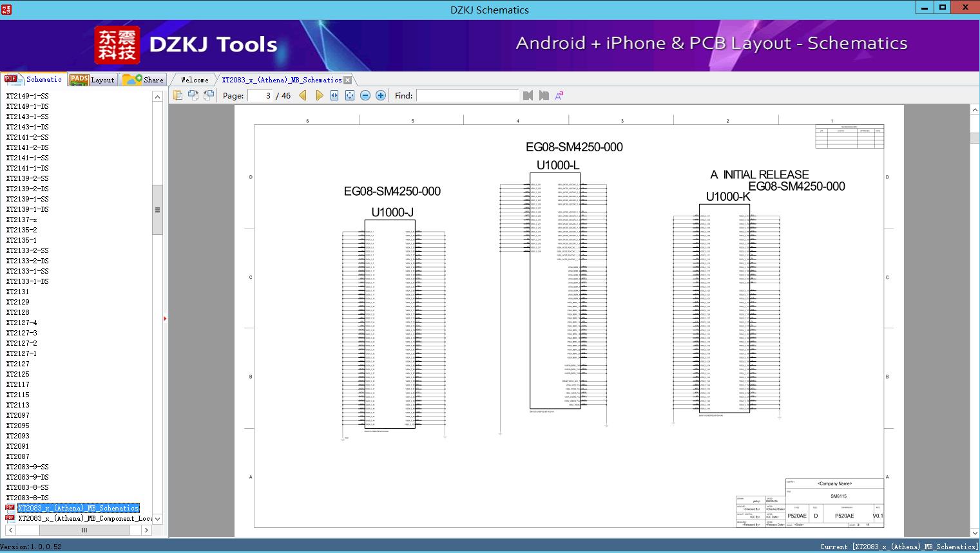The image size is (980, 553).
Task: Open the Layout tab
Action: coord(93,79)
